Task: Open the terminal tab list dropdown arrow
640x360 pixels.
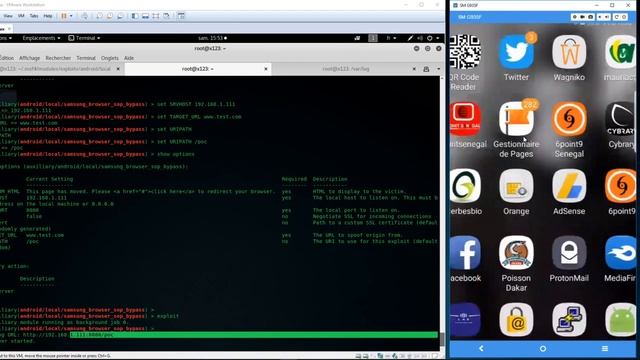Action: pos(438,69)
